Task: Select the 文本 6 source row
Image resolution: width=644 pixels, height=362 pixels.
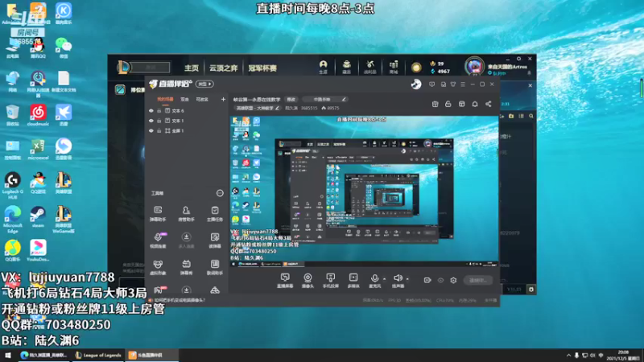Action: (187, 111)
